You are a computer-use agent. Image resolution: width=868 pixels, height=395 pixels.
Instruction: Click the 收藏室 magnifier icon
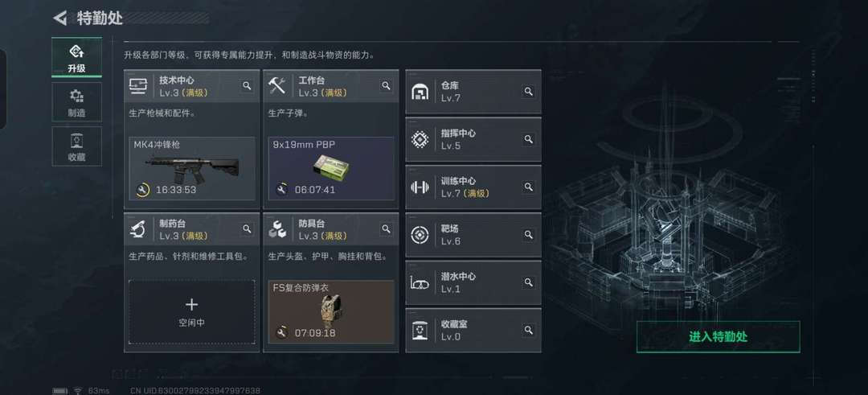click(529, 330)
